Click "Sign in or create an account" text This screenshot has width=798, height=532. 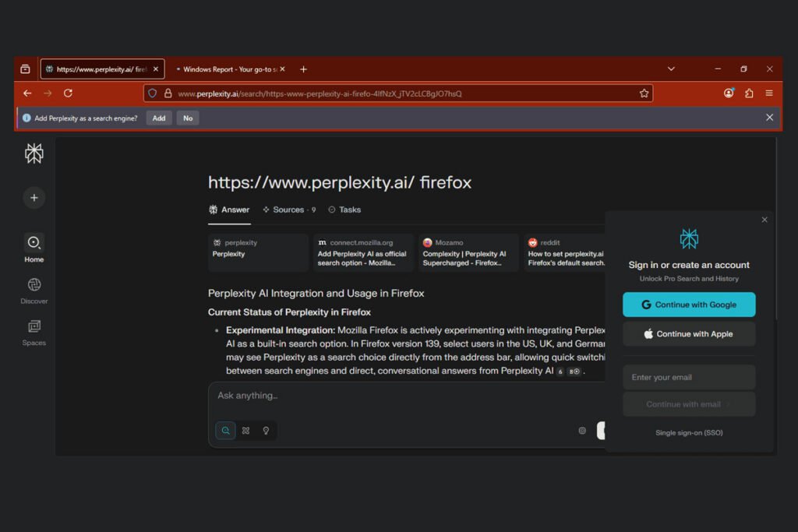[x=689, y=265]
